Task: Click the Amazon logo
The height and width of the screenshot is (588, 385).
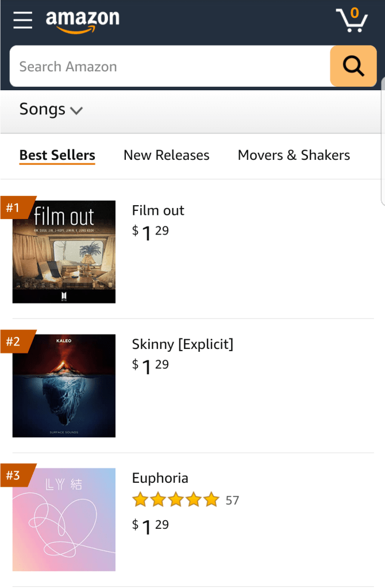Action: pyautogui.click(x=82, y=21)
